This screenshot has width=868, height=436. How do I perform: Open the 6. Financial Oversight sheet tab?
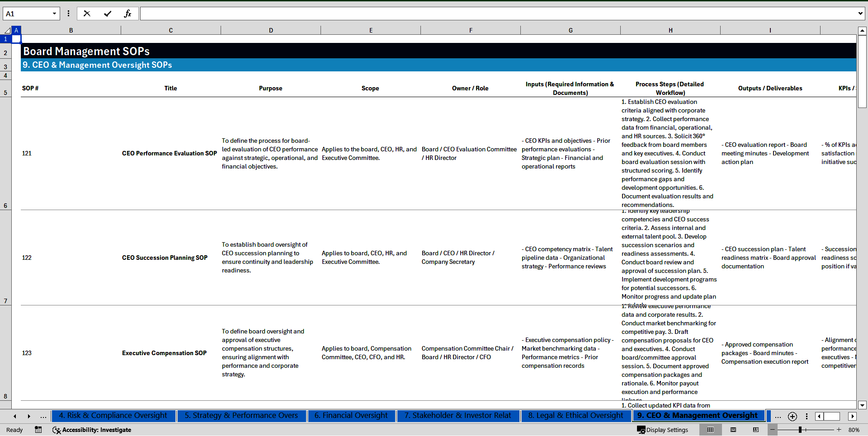[x=351, y=416]
